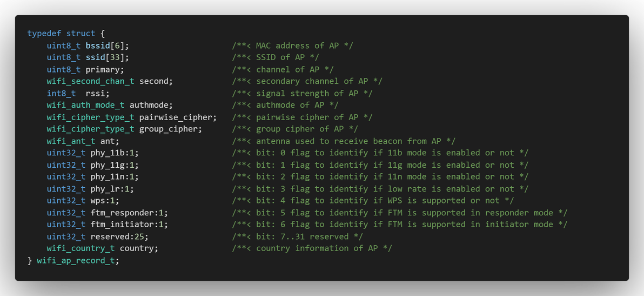Viewport: 644px width, 296px height.
Task: Select the phy_lr field name
Action: coord(105,189)
